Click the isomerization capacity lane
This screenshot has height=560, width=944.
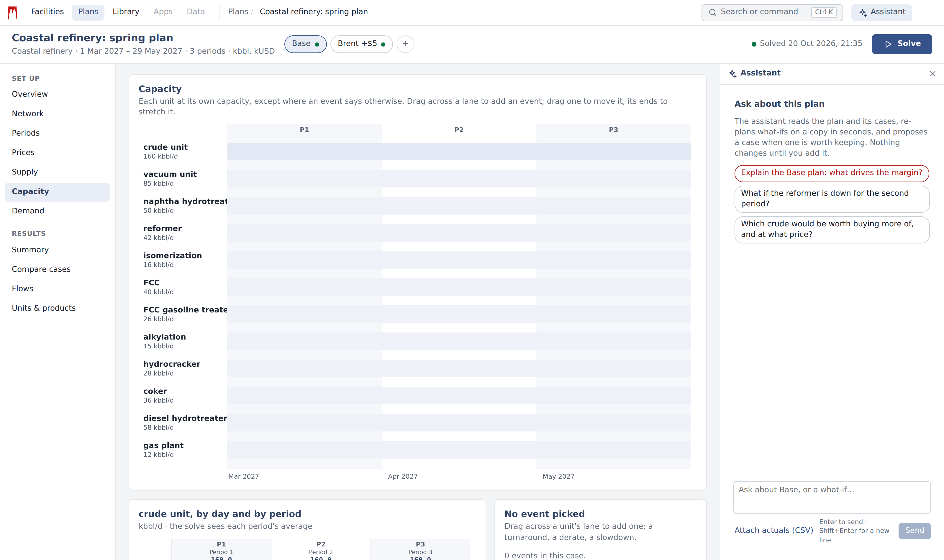pyautogui.click(x=459, y=260)
